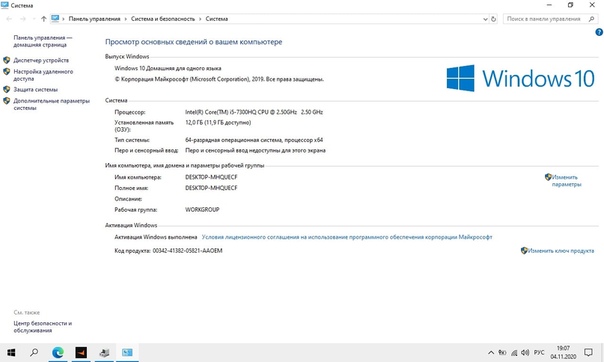Expand chevron after Панель управления breadcrumb

126,19
